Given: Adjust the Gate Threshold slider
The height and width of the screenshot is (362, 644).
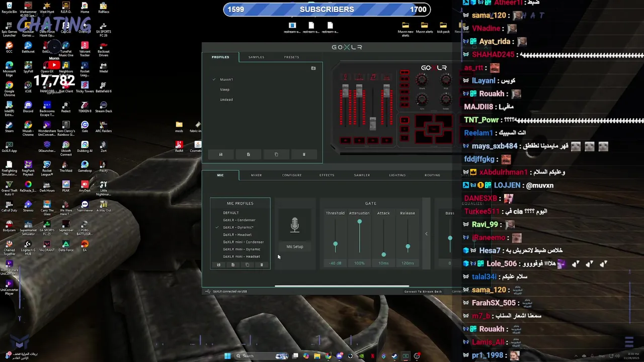Looking at the screenshot, I should [335, 244].
